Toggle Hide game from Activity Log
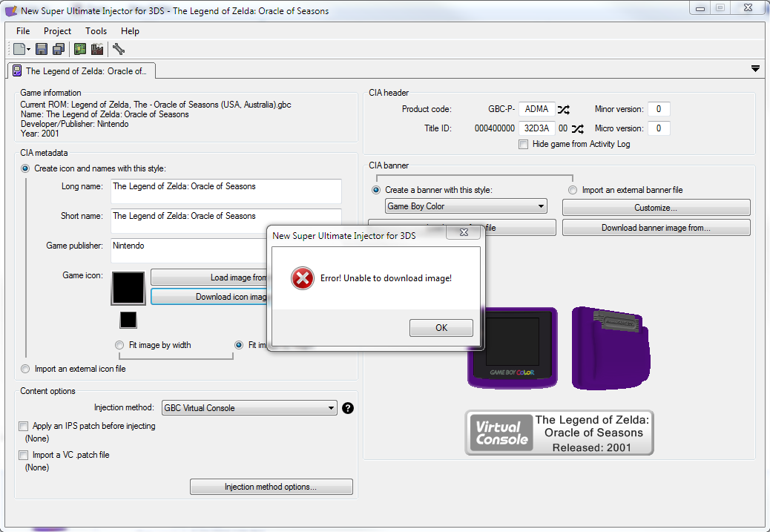770x532 pixels. click(524, 145)
